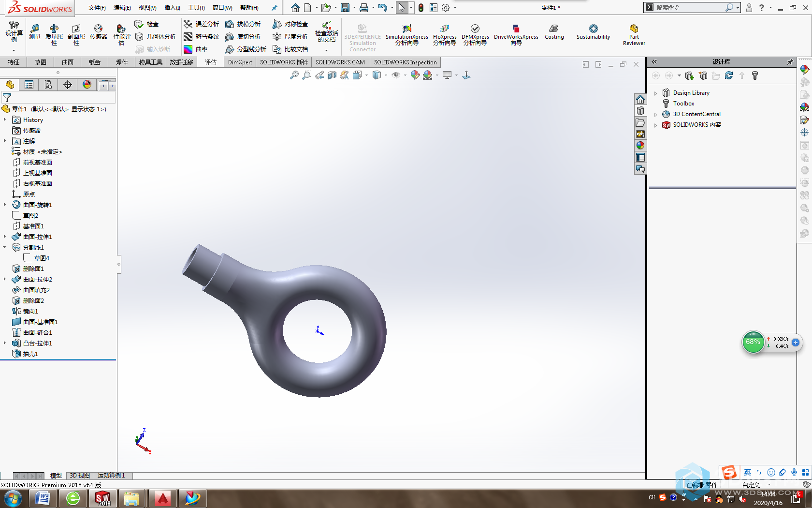
Task: Run 底切分析 undercut analysis
Action: tap(243, 36)
